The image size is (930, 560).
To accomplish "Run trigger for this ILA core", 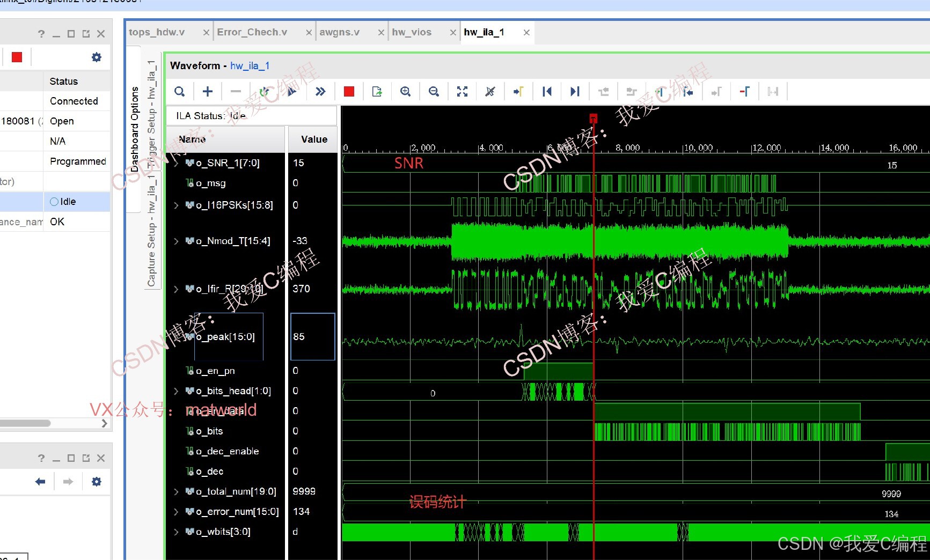I will coord(291,92).
